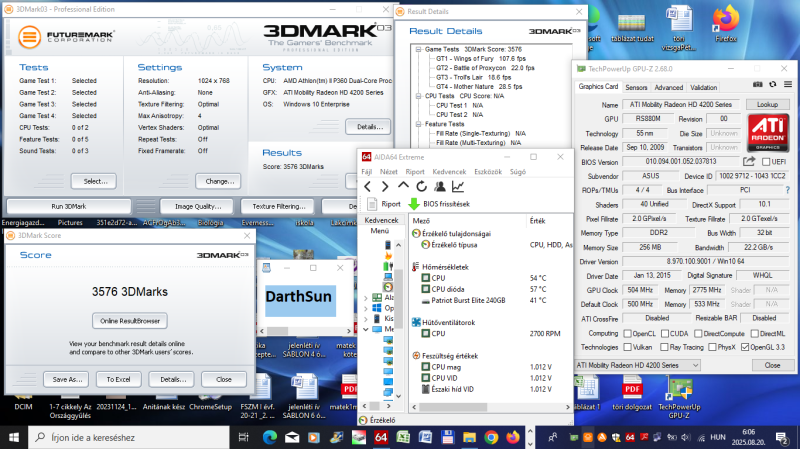The image size is (800, 449).
Task: Click the Save As button in 3DMark Score
Action: (67, 379)
